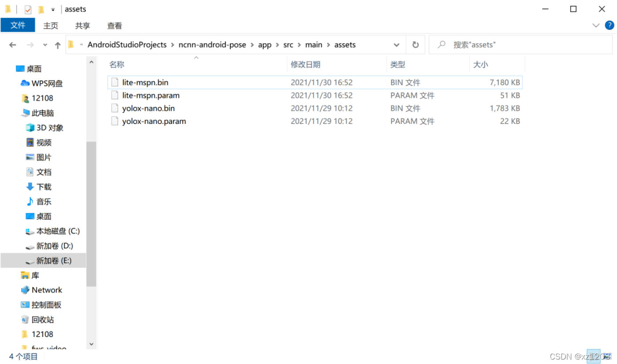Click the 音乐 music note icon
617x364 pixels.
tap(30, 201)
